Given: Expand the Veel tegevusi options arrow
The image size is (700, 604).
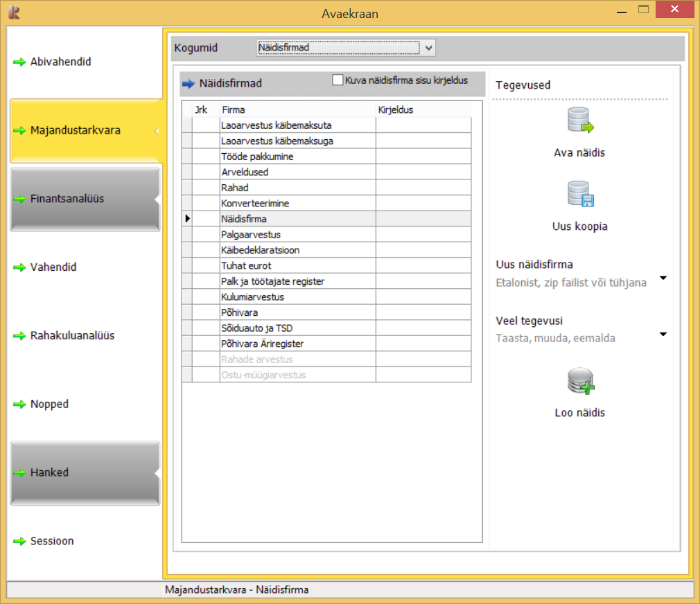Looking at the screenshot, I should point(663,334).
